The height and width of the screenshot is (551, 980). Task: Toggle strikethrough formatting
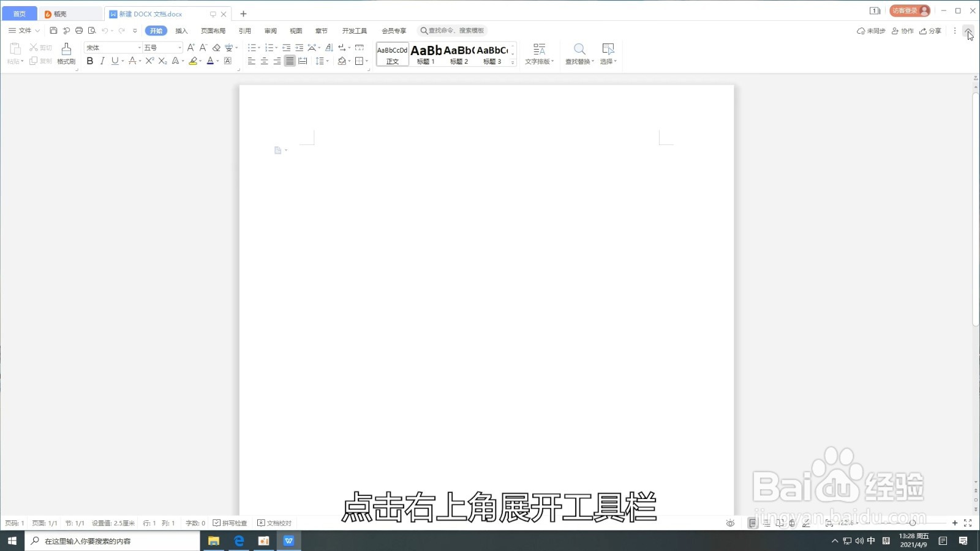pyautogui.click(x=132, y=61)
